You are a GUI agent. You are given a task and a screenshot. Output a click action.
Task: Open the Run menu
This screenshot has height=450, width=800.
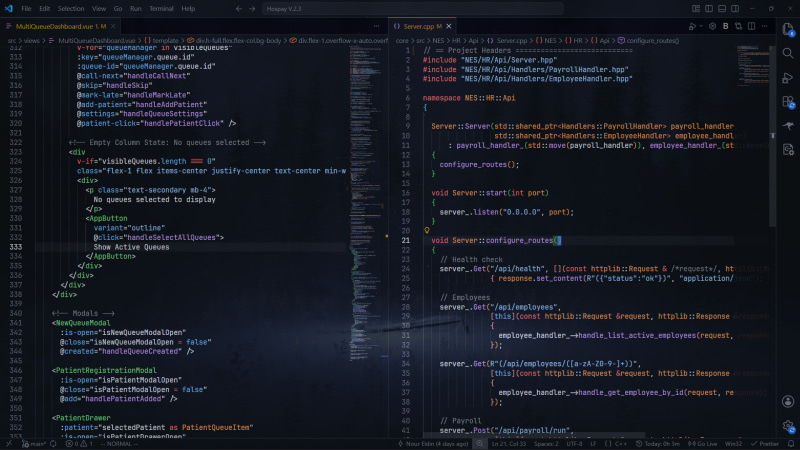(x=136, y=9)
